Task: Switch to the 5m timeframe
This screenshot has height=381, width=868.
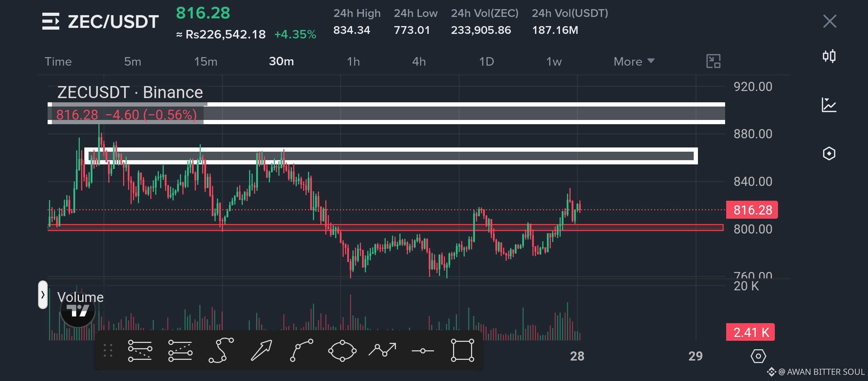Action: 132,61
